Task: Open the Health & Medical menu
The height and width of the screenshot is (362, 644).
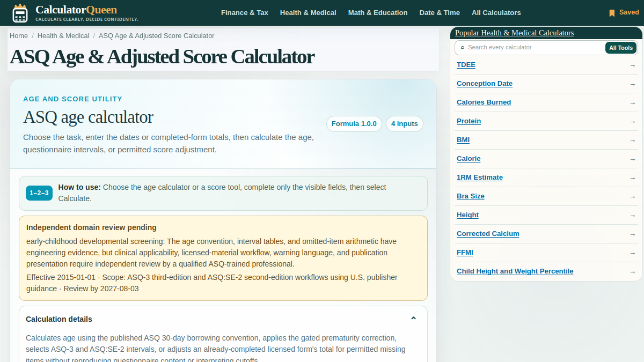Action: point(308,13)
